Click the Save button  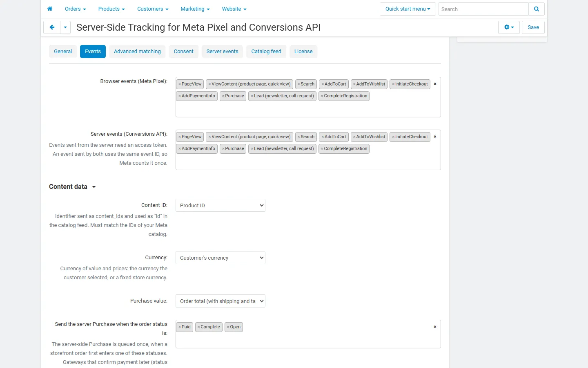[533, 27]
